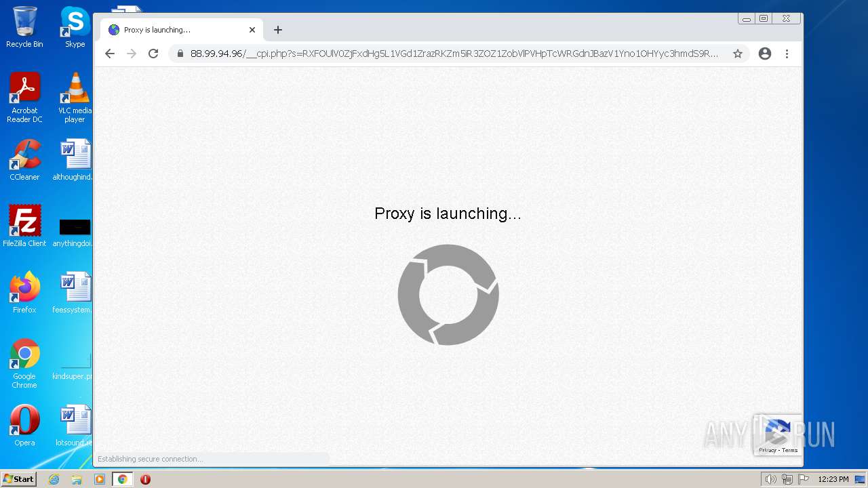Open Windows Explorer from the taskbar
The width and height of the screenshot is (868, 488).
pyautogui.click(x=77, y=479)
